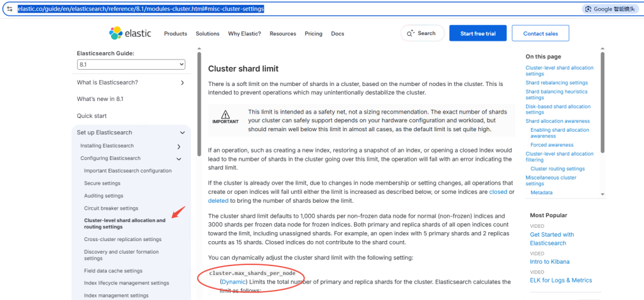
Task: Open the Why Elastic? menu
Action: click(244, 34)
